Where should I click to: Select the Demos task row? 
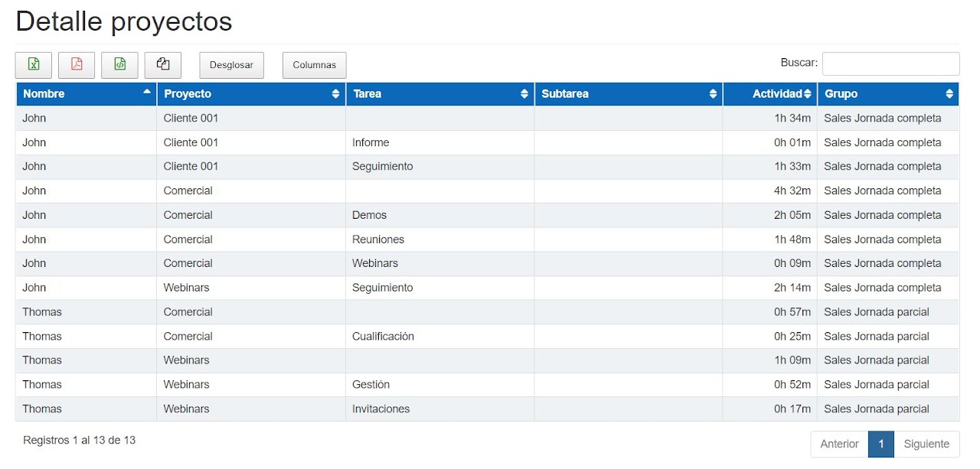(x=369, y=215)
